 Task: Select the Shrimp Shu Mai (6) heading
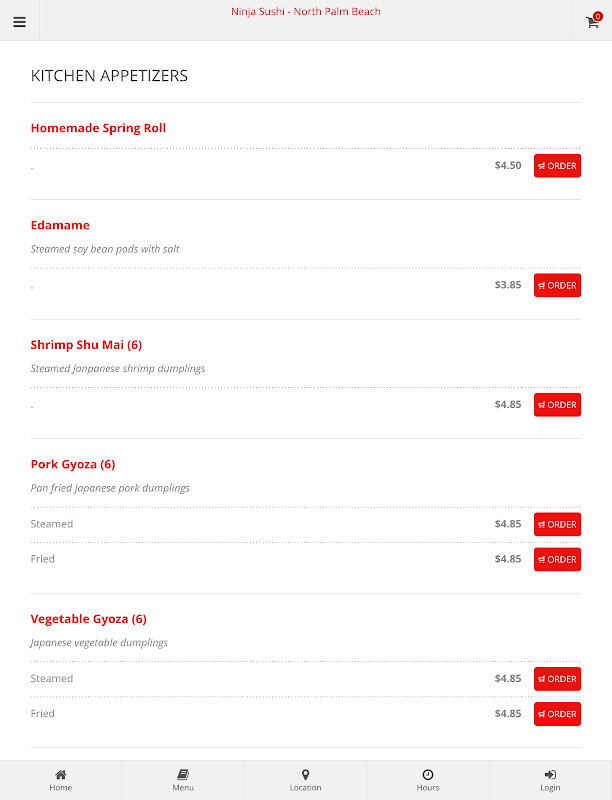(x=86, y=345)
